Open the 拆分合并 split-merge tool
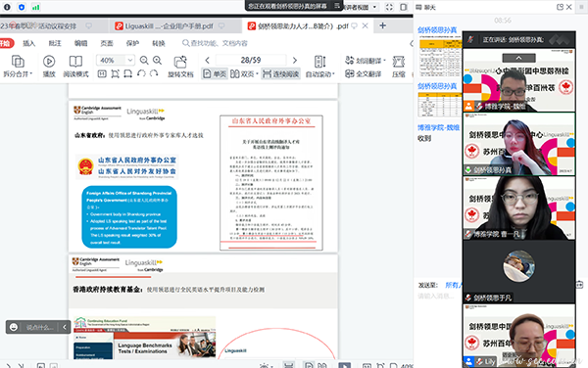 point(18,67)
